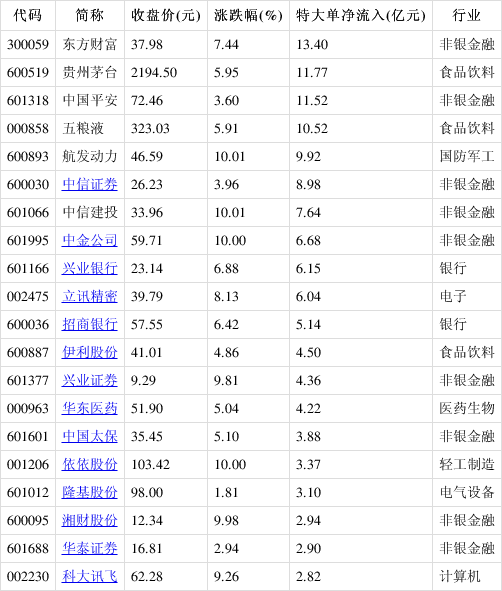Click the 代码 column header
502x591 pixels.
click(x=28, y=15)
